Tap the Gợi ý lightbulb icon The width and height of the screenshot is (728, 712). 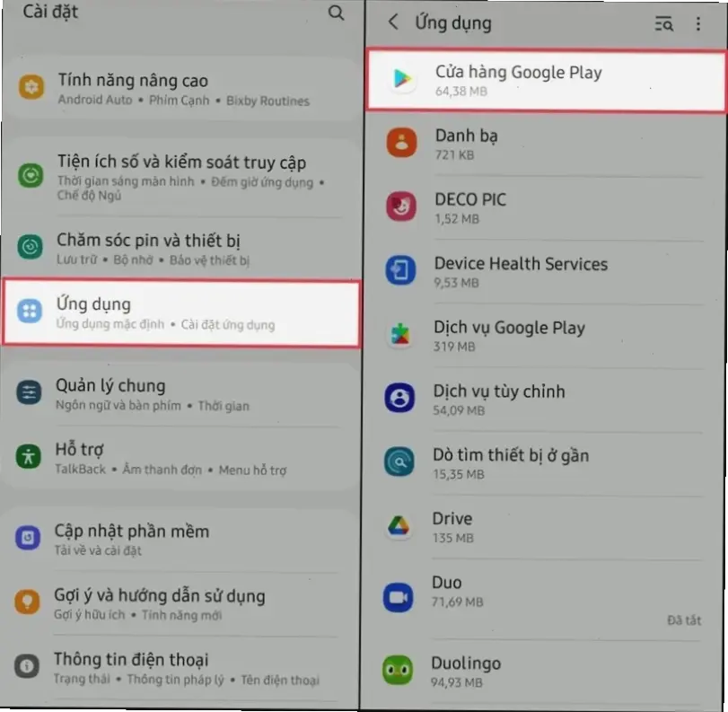tap(28, 602)
